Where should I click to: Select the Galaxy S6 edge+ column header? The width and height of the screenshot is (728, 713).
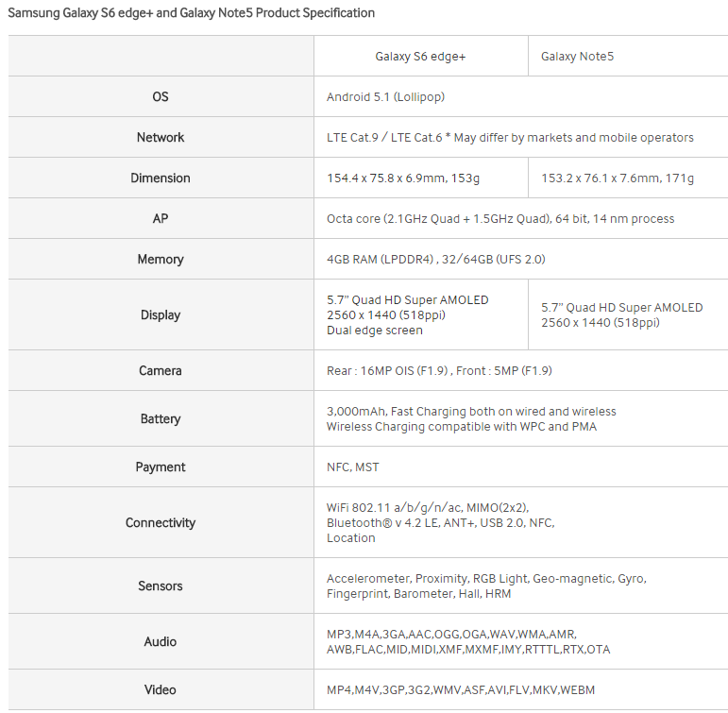[420, 57]
